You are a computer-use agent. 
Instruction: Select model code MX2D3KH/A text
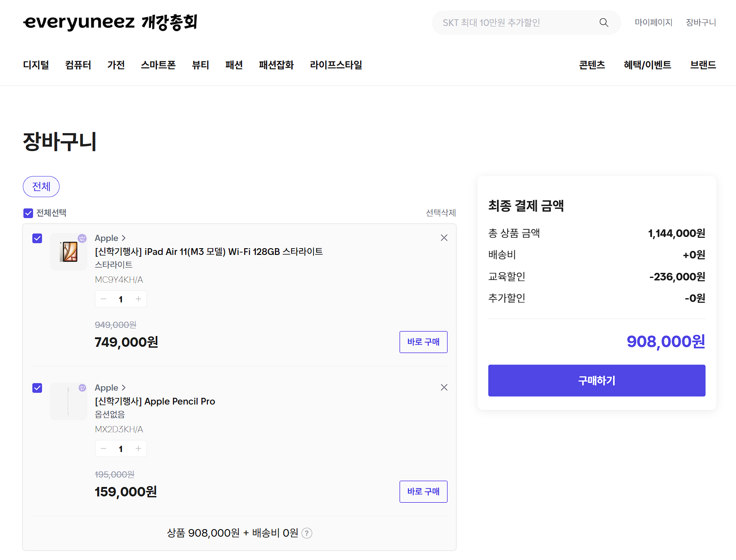tap(119, 430)
